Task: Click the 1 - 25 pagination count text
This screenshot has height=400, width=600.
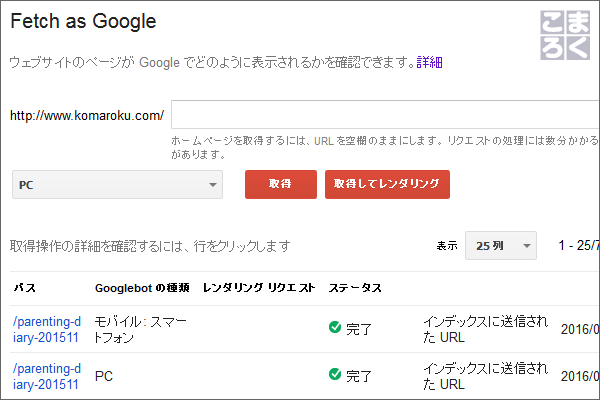Action: point(579,245)
